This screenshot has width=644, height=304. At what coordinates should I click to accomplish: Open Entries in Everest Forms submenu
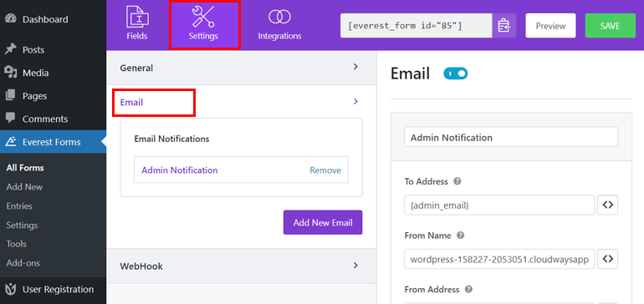19,206
